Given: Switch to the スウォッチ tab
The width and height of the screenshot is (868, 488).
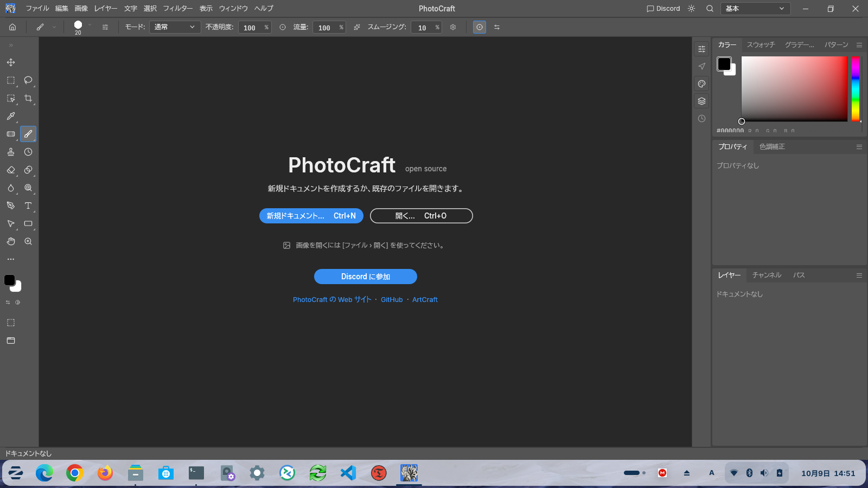Looking at the screenshot, I should [x=761, y=45].
